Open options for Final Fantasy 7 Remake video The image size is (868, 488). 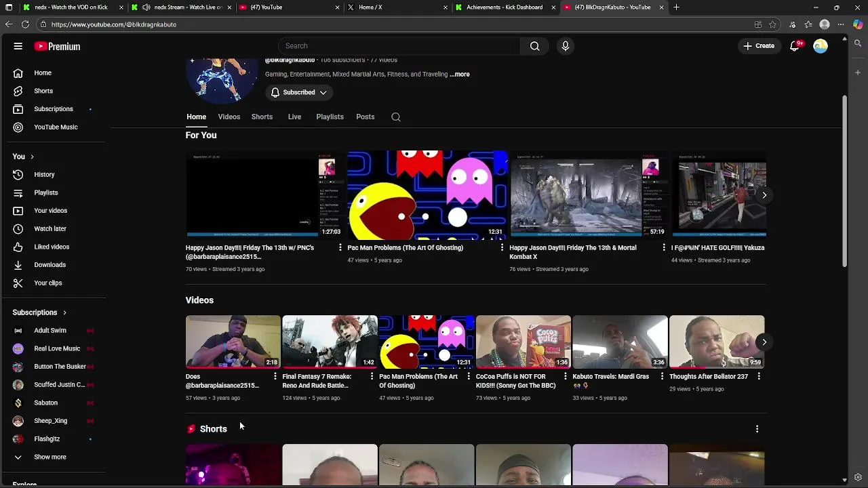click(372, 377)
